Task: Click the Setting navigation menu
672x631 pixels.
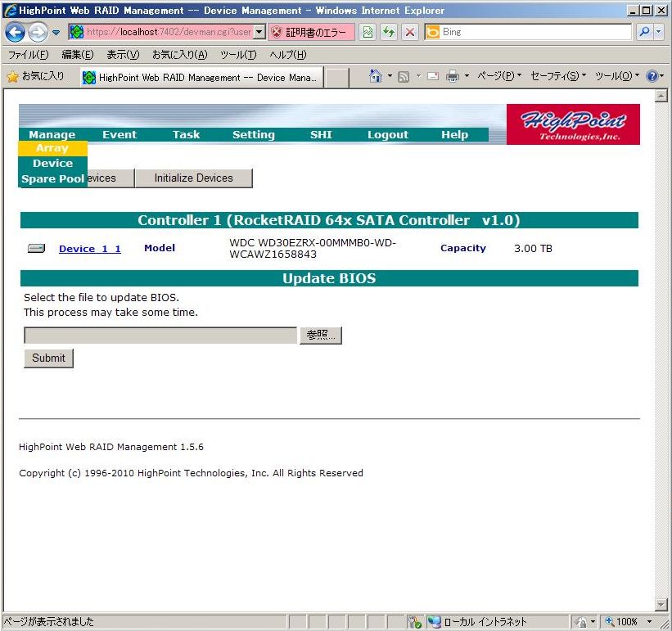Action: [254, 134]
